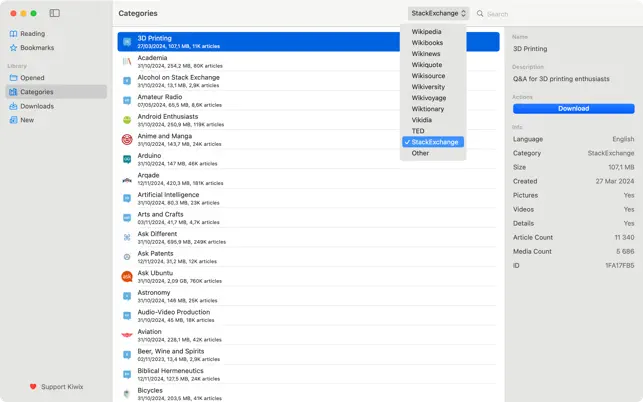Click the Arts and Crafts icon

coord(127,218)
